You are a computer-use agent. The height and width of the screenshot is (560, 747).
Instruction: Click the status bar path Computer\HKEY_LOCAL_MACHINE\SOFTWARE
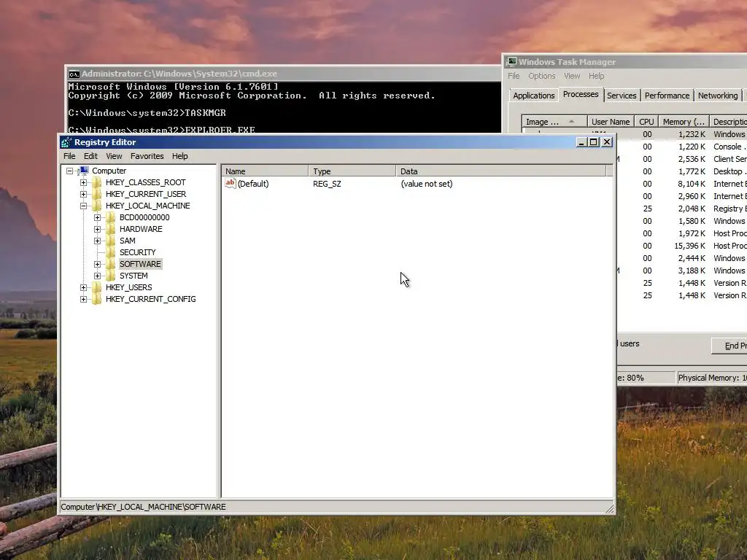[144, 507]
